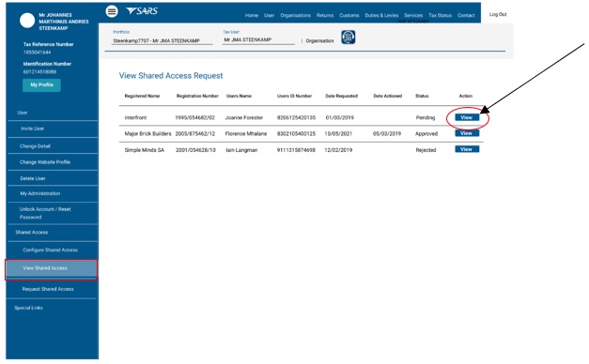
Task: Open the hamburger menu icon
Action: coord(112,11)
